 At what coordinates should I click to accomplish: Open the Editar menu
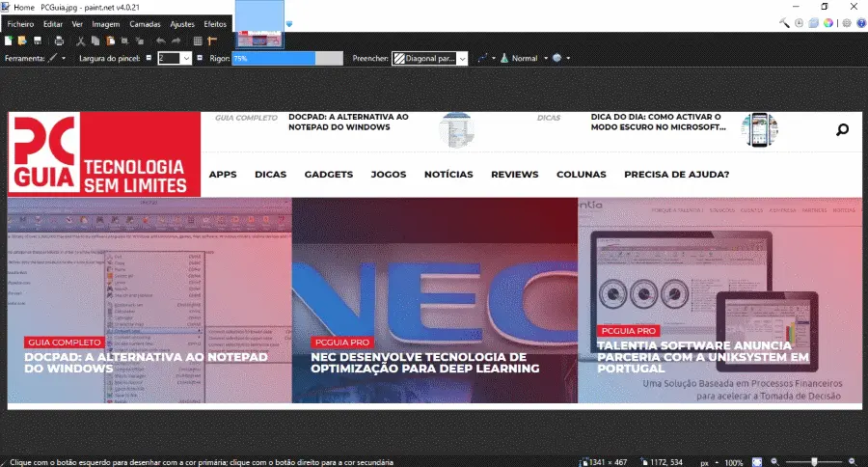click(53, 24)
